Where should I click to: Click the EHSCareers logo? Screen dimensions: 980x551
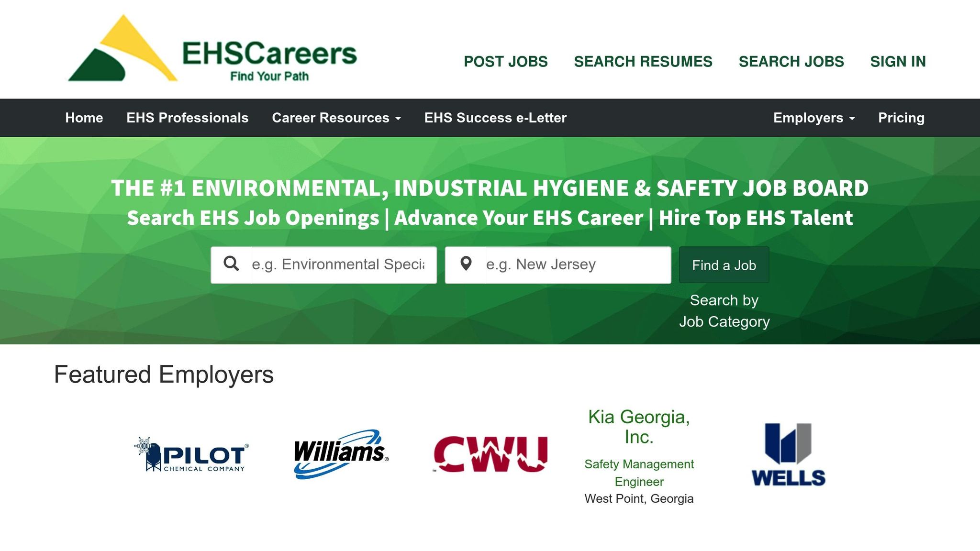212,50
